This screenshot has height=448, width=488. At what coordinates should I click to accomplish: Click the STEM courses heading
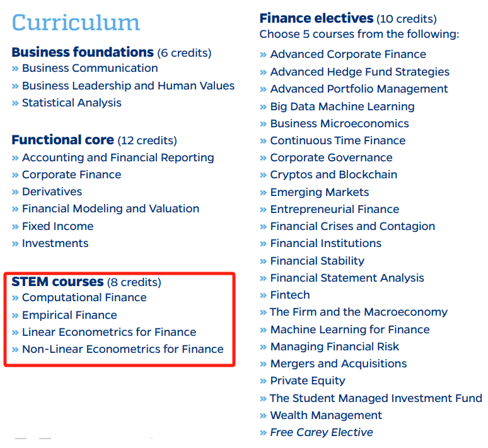pos(57,282)
